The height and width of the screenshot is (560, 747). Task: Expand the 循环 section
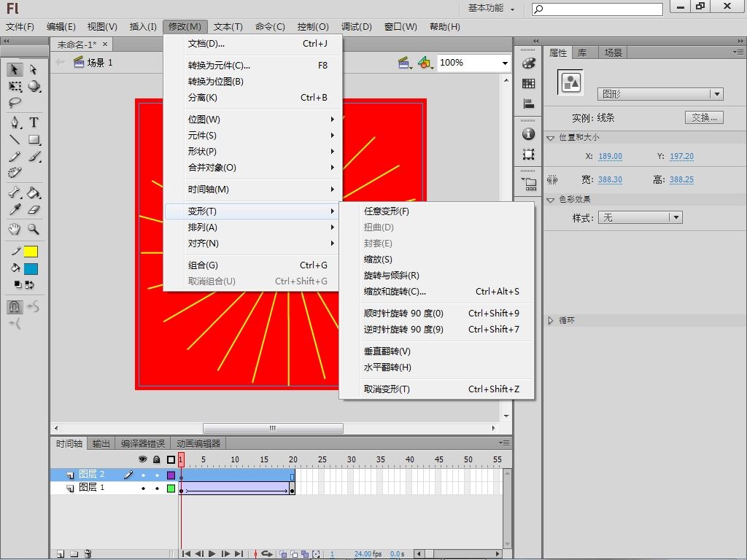[551, 321]
